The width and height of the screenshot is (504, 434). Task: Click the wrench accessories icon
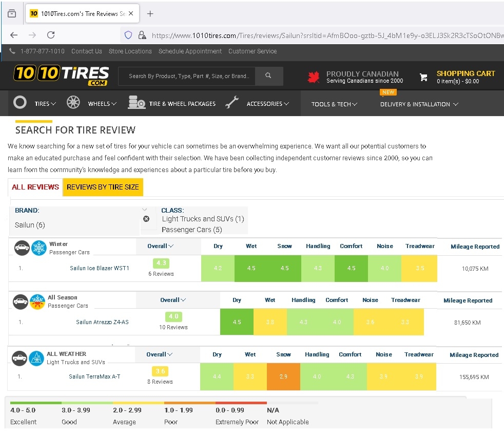[x=232, y=102]
